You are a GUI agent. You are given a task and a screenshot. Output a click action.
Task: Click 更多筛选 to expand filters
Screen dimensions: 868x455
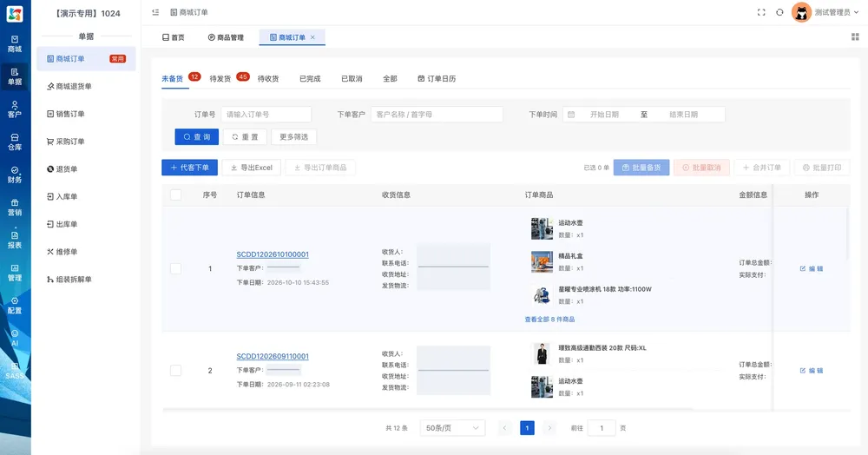[x=293, y=136]
